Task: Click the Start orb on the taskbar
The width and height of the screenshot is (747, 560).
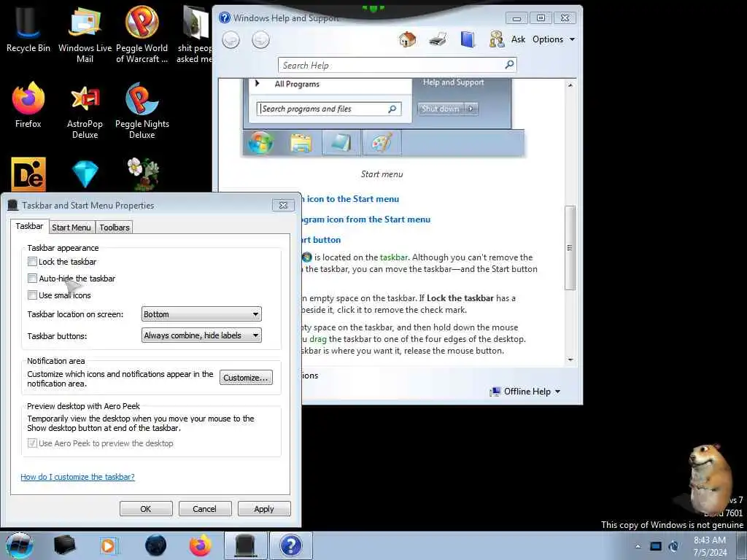Action: (x=20, y=545)
